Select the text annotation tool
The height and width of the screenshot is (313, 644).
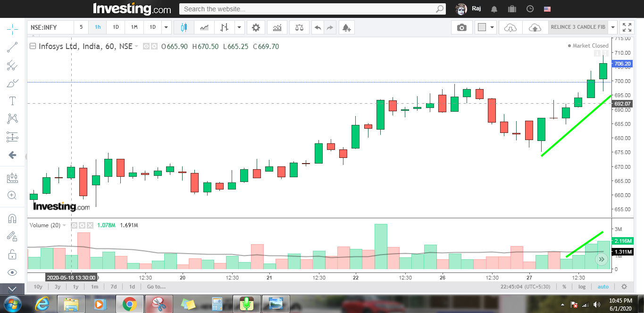(x=12, y=101)
